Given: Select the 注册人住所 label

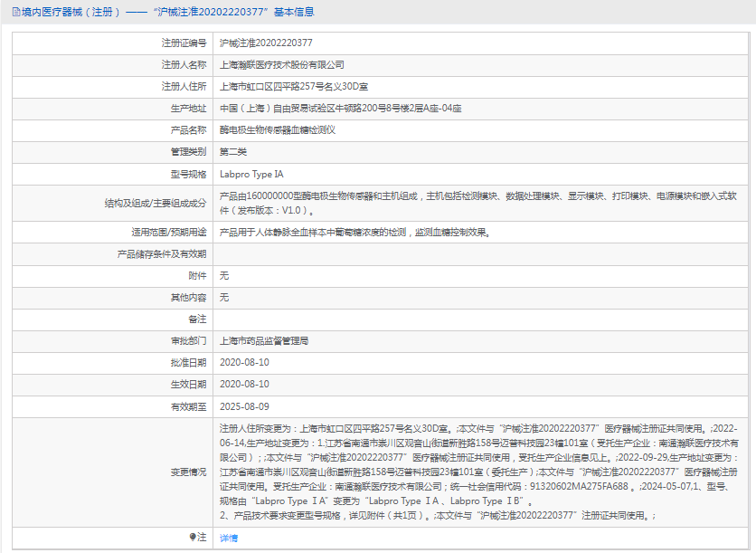Looking at the screenshot, I should pos(184,86).
